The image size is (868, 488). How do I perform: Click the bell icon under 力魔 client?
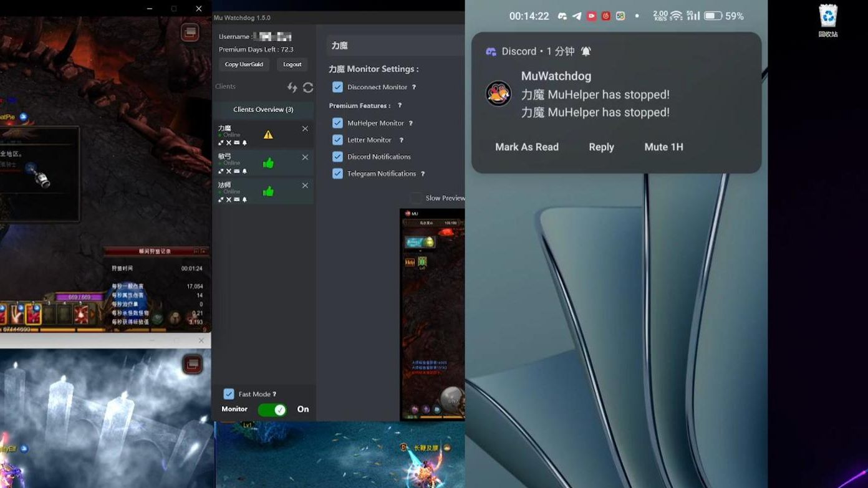(244, 143)
